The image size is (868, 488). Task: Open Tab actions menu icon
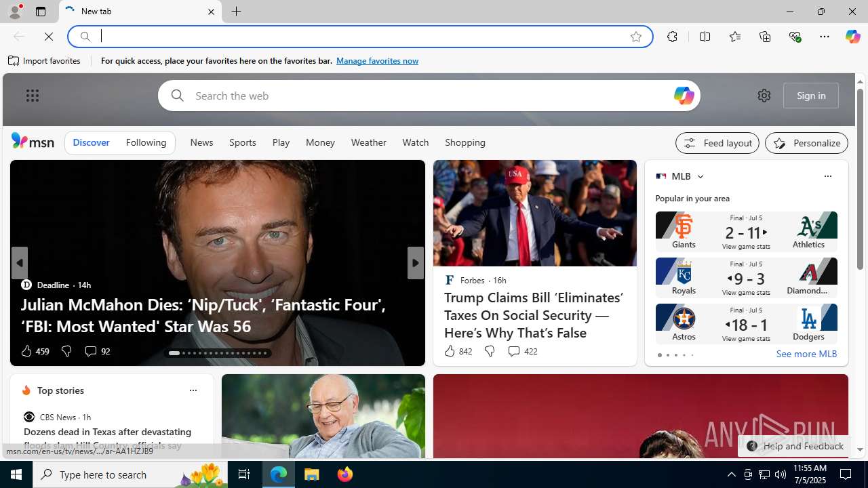(x=41, y=12)
